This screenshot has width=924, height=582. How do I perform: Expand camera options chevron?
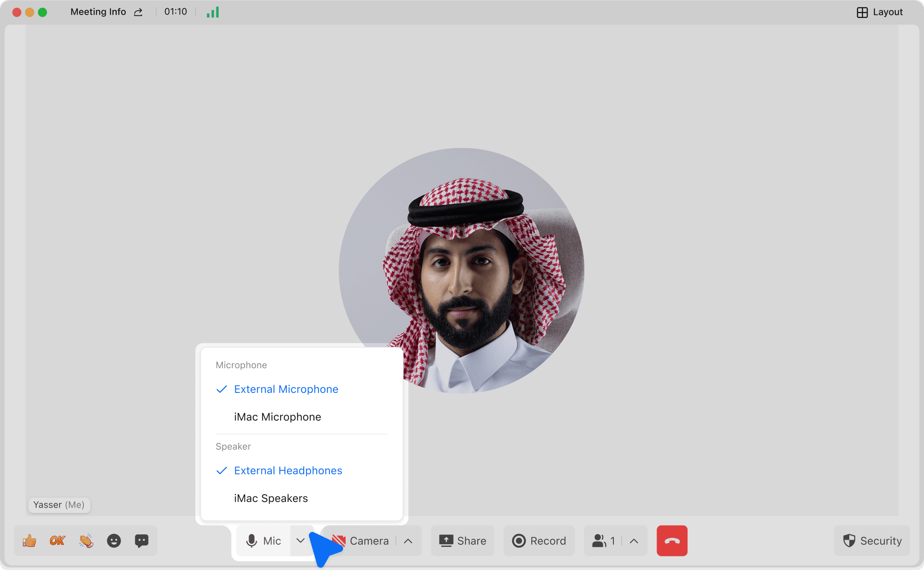(x=408, y=541)
